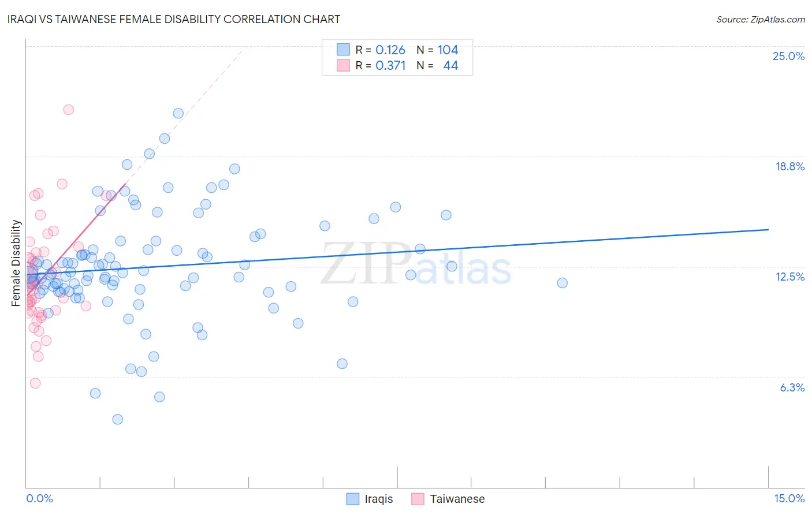
Task: Select the lowest blue Iraqi data point
Action: click(x=118, y=419)
